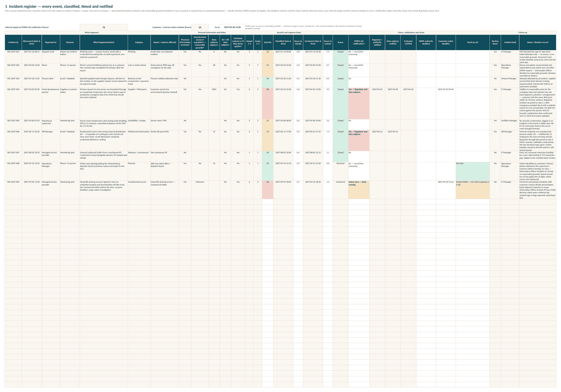Select the 'Decide POPIA — 53 h left' clock cell
561x392 pixels.
[x=472, y=190]
